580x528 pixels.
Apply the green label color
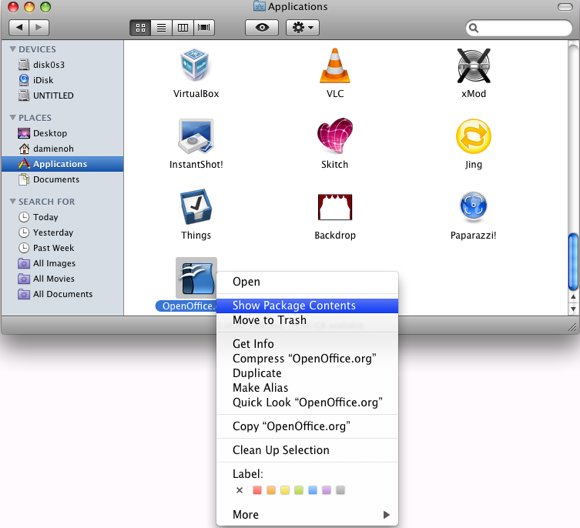[299, 490]
